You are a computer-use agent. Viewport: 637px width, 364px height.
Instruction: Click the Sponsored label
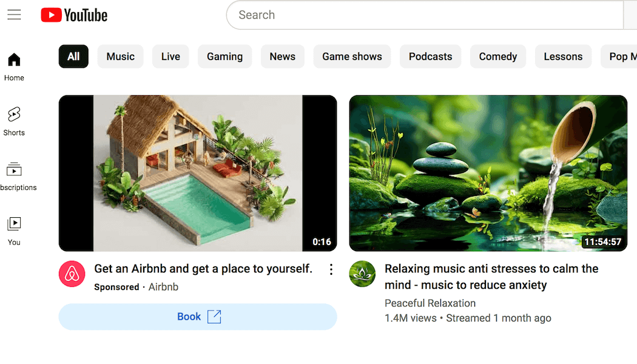[x=116, y=287]
